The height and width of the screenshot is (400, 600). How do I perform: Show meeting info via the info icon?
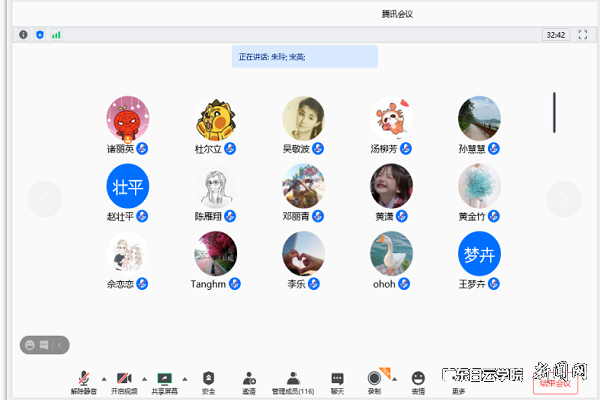[23, 34]
